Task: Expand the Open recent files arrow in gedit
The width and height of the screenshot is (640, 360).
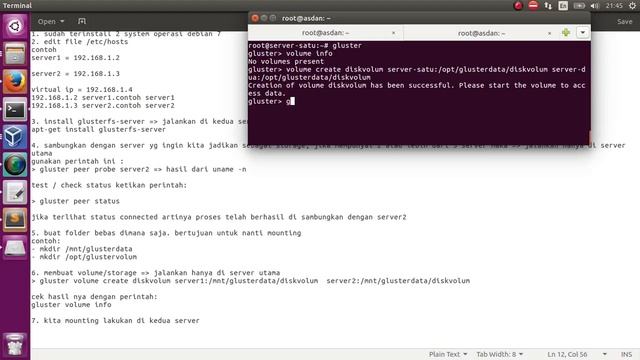Action: pyautogui.click(x=62, y=21)
